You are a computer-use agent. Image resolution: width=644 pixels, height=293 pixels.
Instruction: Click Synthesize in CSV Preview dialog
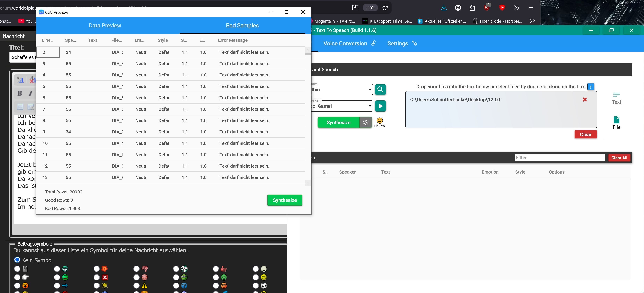point(284,200)
